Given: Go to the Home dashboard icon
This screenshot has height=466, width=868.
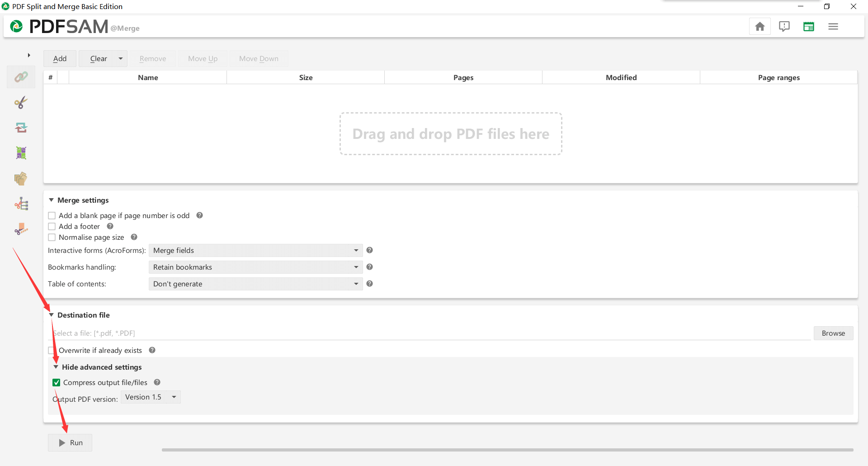Looking at the screenshot, I should (759, 27).
